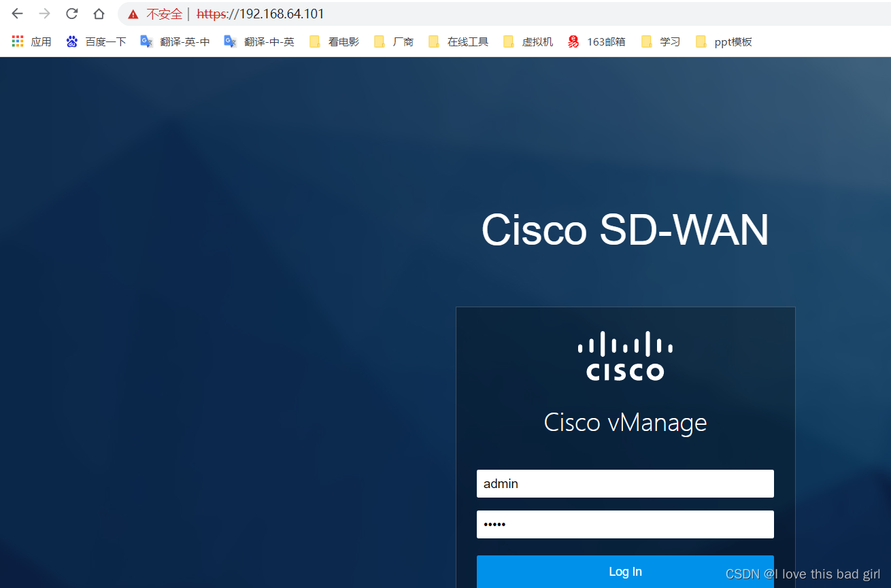891x588 pixels.
Task: Expand the 在线工具 bookmark folder
Action: pos(458,41)
